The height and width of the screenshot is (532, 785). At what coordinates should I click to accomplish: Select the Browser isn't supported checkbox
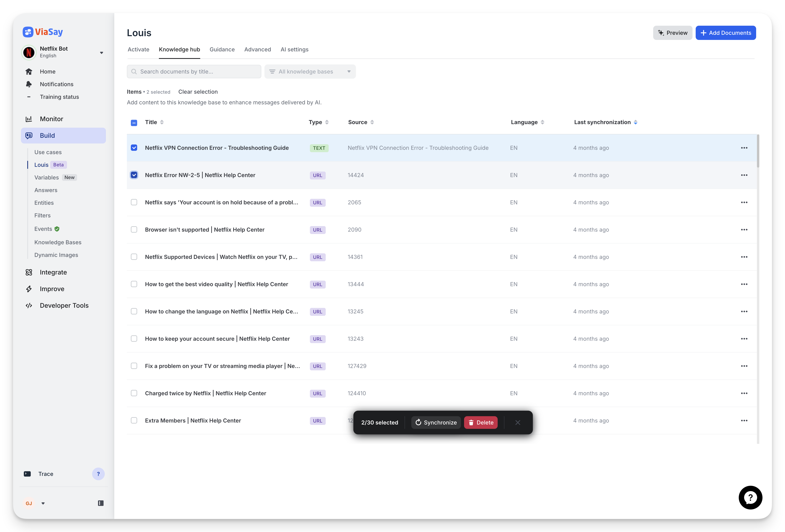(134, 229)
